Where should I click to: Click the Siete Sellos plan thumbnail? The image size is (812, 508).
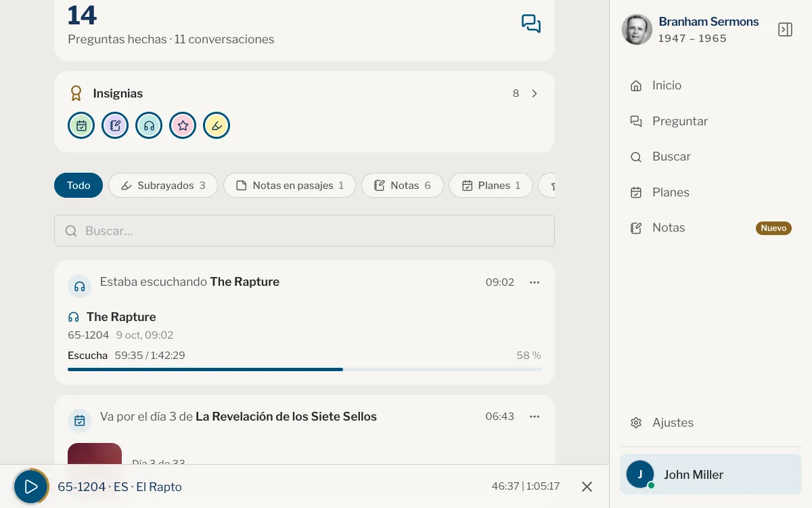95,454
